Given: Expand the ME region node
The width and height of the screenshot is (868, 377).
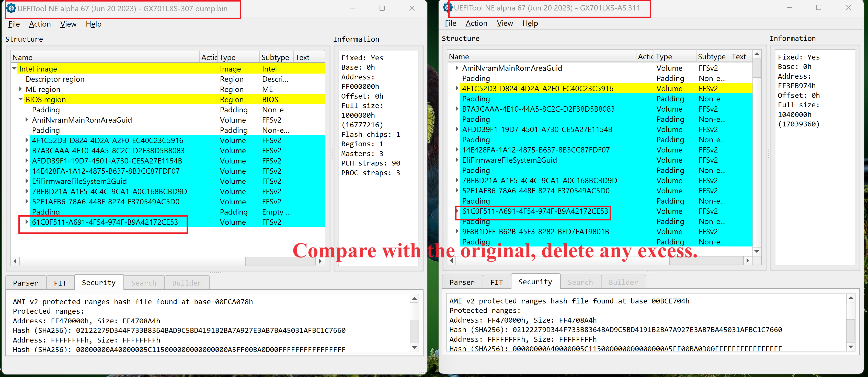Looking at the screenshot, I should tap(20, 89).
